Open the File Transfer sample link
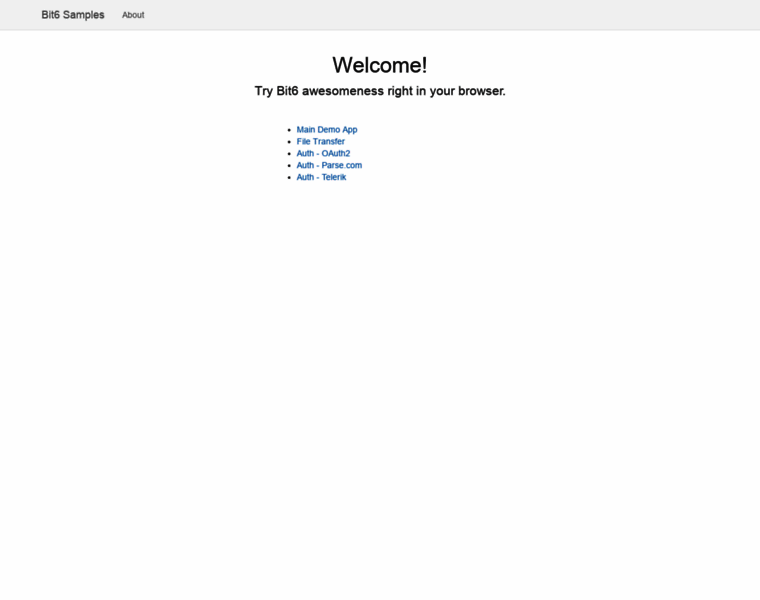The height and width of the screenshot is (600, 760). (x=320, y=142)
